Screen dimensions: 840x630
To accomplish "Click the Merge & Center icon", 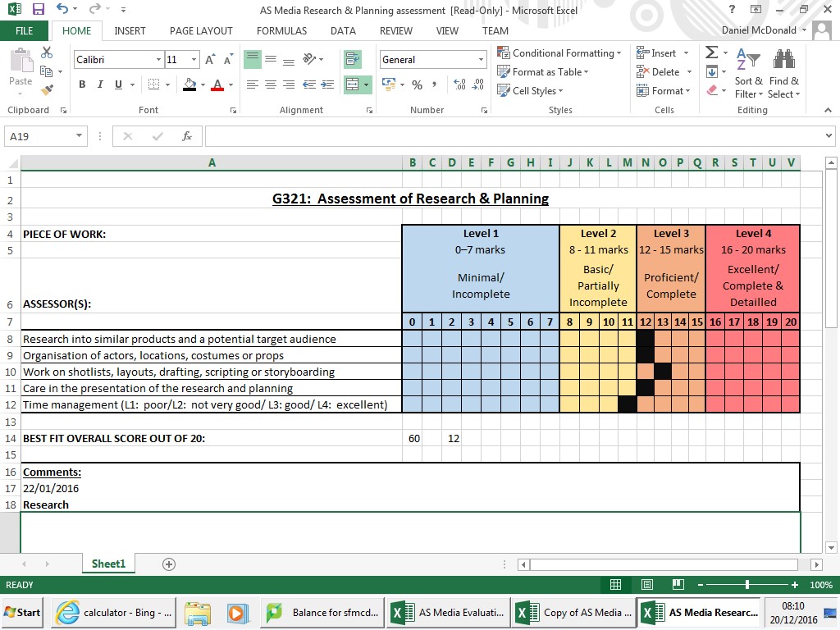I will click(353, 84).
